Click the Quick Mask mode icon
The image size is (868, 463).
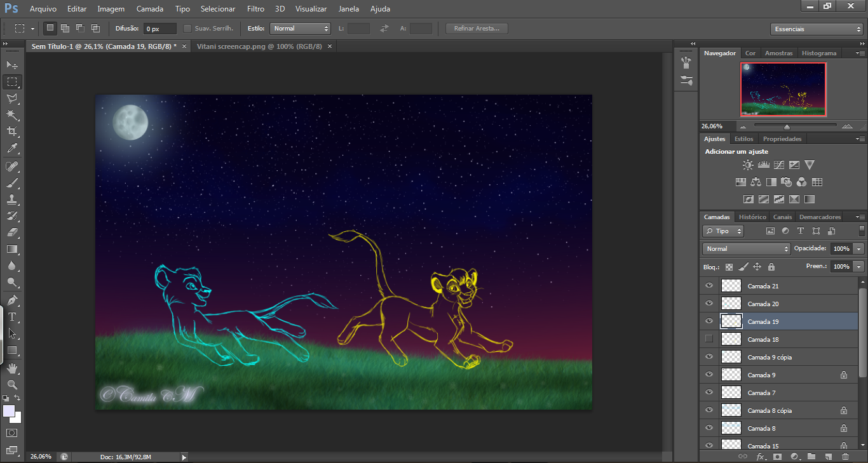point(12,433)
